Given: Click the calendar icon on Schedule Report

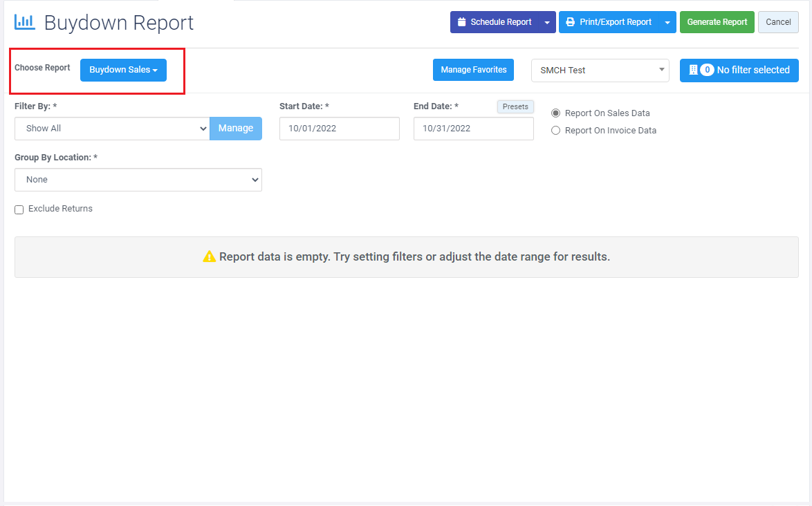Looking at the screenshot, I should click(x=461, y=22).
